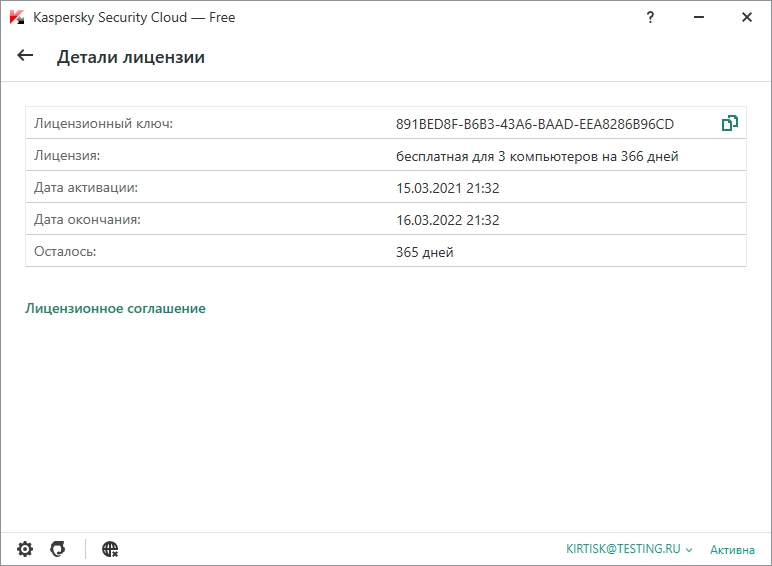Image resolution: width=772 pixels, height=566 pixels.
Task: Open the support agent icon
Action: [x=58, y=549]
